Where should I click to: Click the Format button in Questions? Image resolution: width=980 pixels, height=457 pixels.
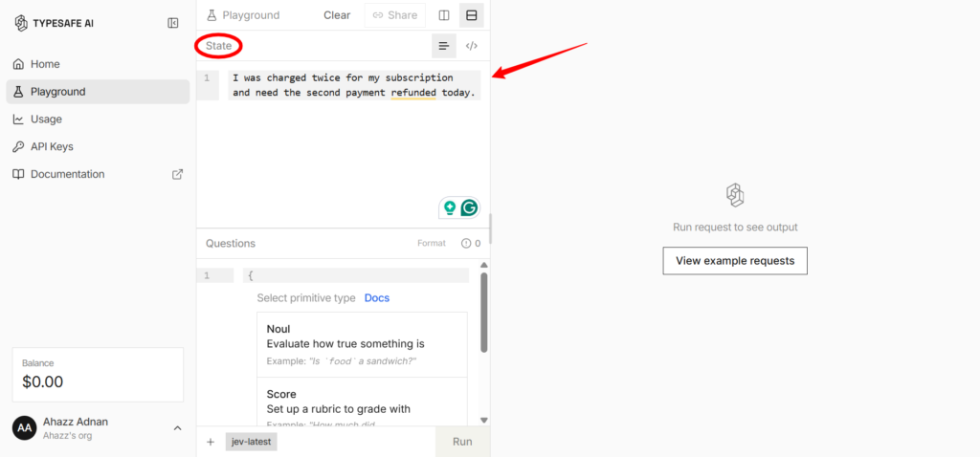[x=432, y=244]
